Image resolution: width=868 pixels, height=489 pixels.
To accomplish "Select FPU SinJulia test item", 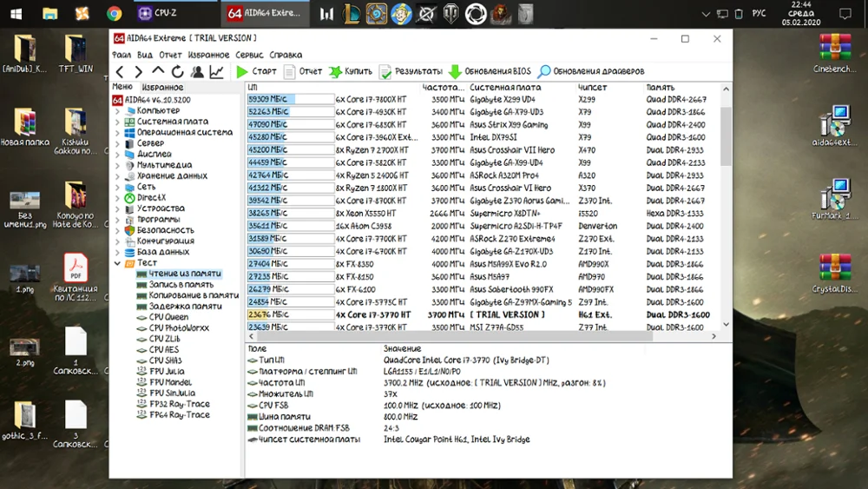I will coord(166,393).
